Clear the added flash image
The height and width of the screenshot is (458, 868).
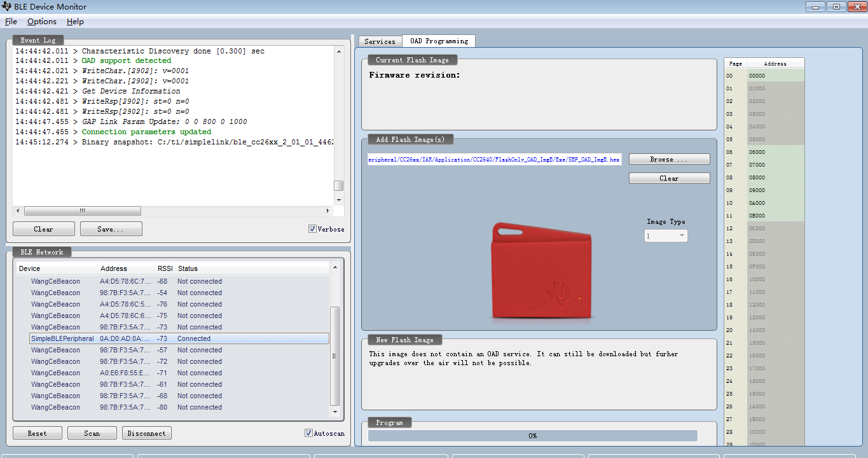670,178
